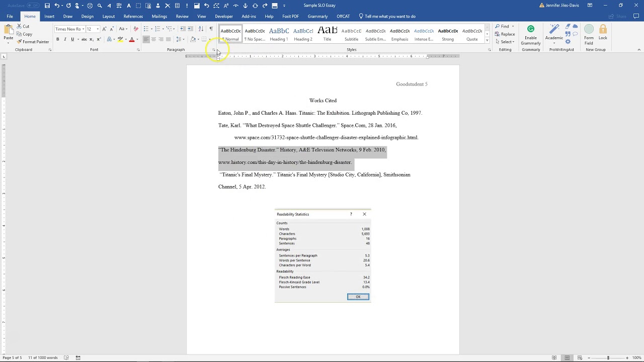Click Clear All Formatting eraser icon
This screenshot has height=362, width=644.
[135, 29]
